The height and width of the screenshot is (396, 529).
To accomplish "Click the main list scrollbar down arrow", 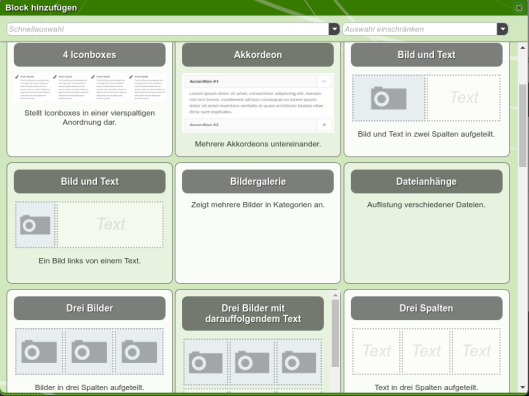I will click(523, 388).
